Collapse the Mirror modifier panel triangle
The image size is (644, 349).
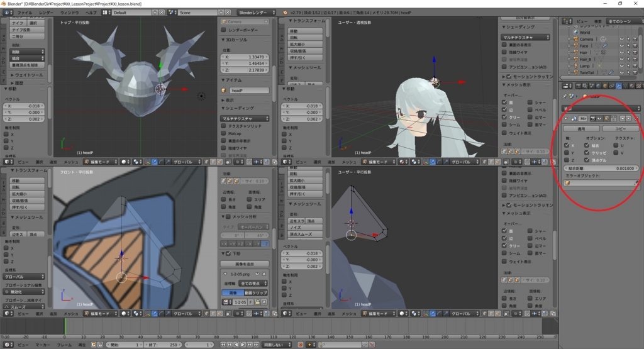[x=565, y=119]
